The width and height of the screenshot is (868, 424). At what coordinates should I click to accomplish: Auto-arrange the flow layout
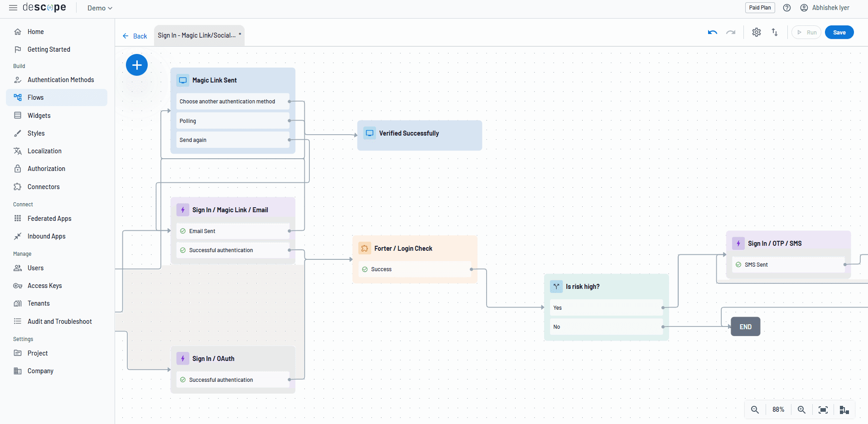point(844,409)
